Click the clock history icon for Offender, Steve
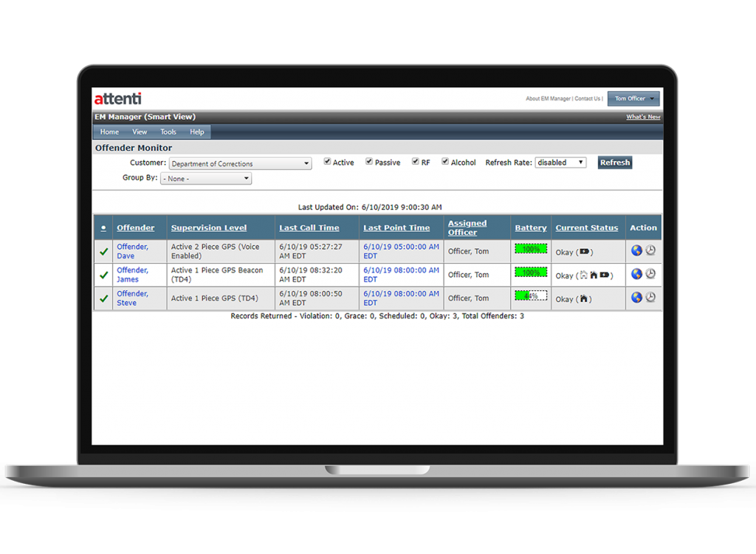Image resolution: width=756 pixels, height=554 pixels. tap(650, 298)
